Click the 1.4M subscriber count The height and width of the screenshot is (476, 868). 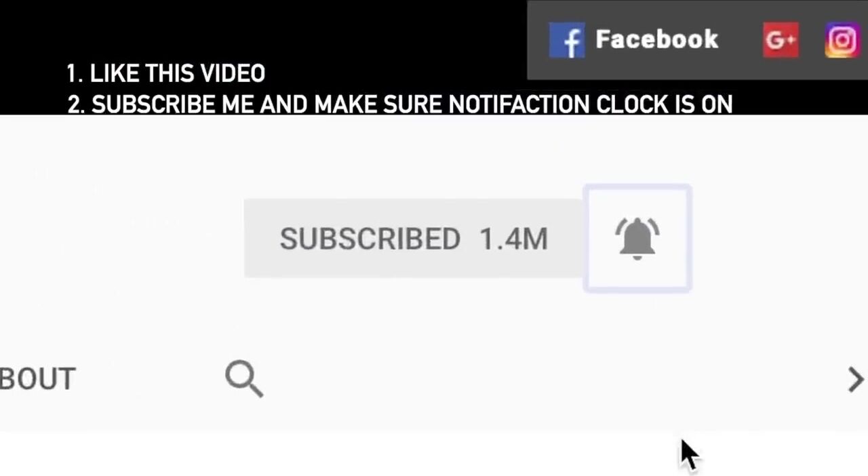coord(513,239)
